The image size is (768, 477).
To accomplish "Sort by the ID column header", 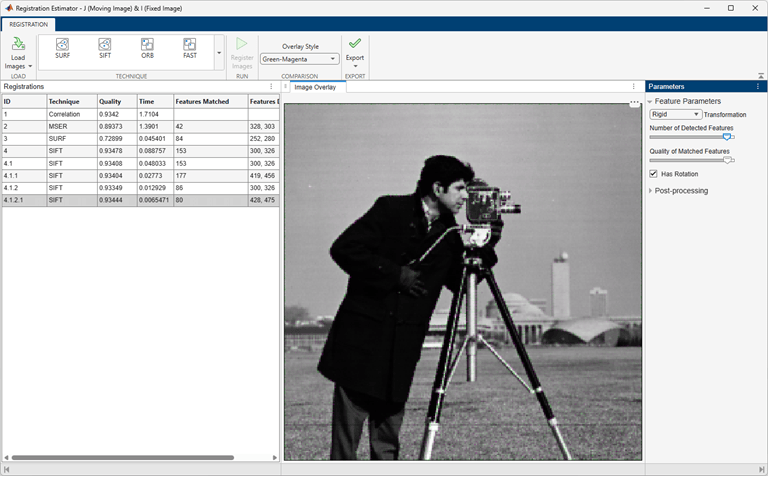I will point(24,101).
